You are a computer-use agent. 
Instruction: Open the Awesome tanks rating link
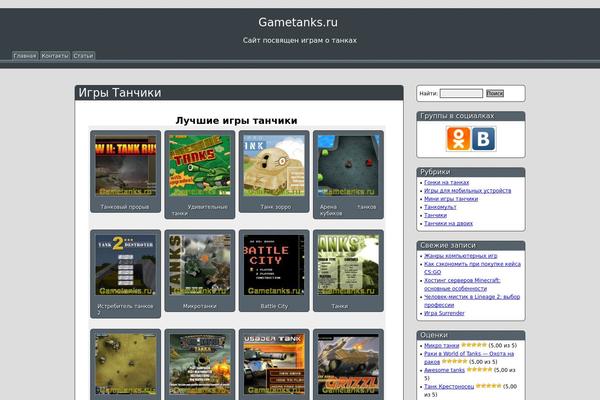[x=444, y=370]
